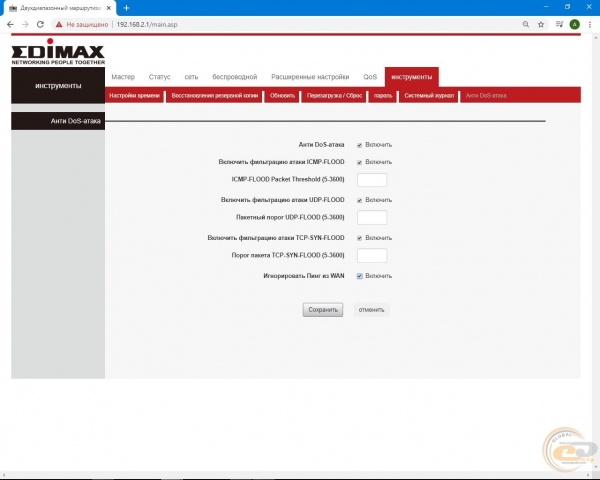This screenshot has height=480, width=600.
Task: Select Анти DoS-атака in the red submenu bar
Action: (x=486, y=96)
